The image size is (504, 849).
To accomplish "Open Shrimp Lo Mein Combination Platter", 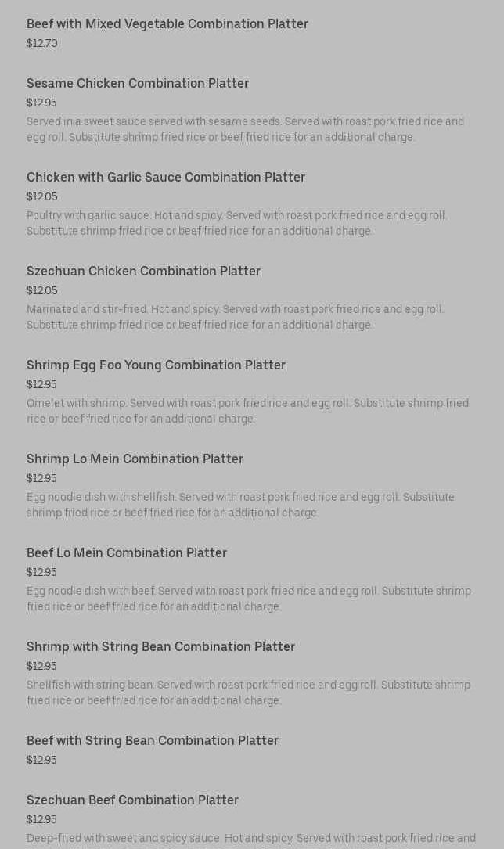I will [x=135, y=459].
